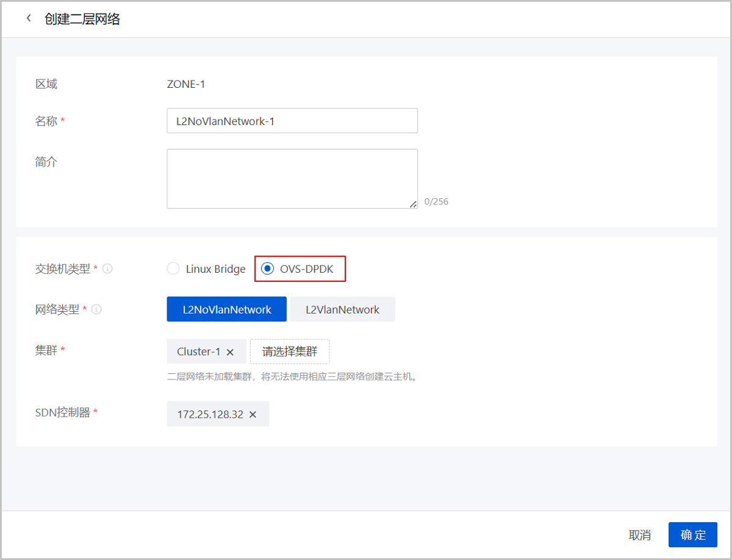Click the 172.25.128.32 SDN controller tag

pyautogui.click(x=210, y=414)
